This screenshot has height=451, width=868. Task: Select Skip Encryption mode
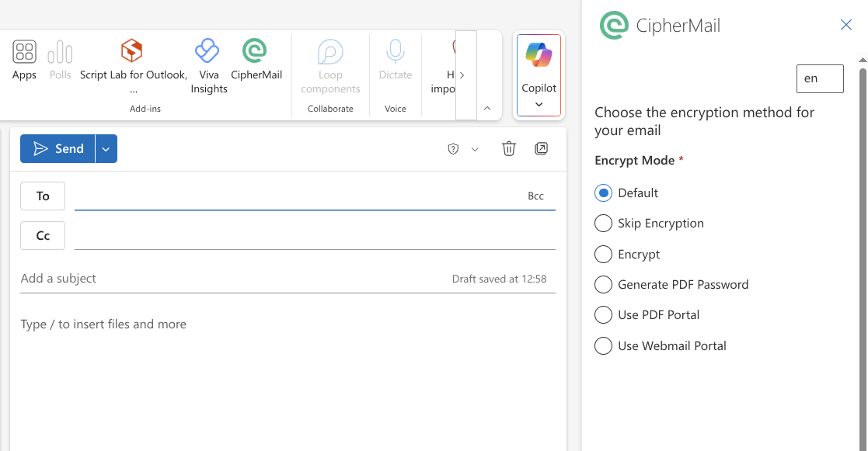tap(603, 223)
